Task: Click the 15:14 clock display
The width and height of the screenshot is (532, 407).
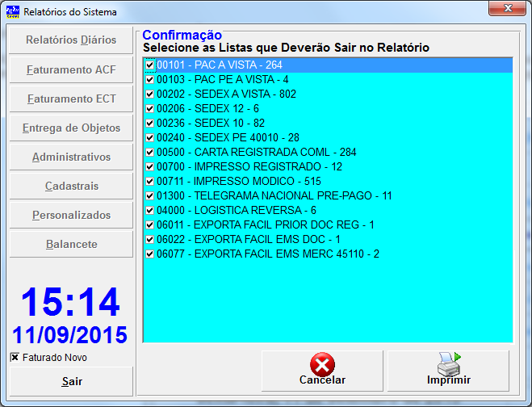Action: [70, 302]
